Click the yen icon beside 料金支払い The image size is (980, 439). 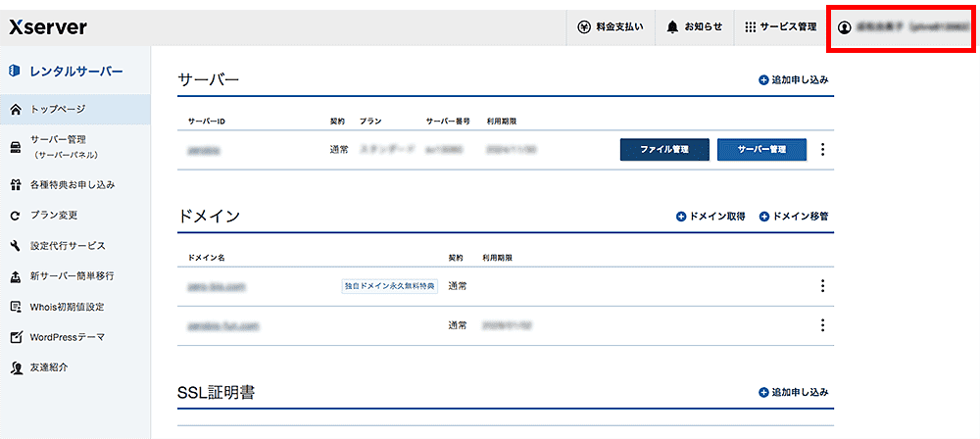tap(584, 26)
